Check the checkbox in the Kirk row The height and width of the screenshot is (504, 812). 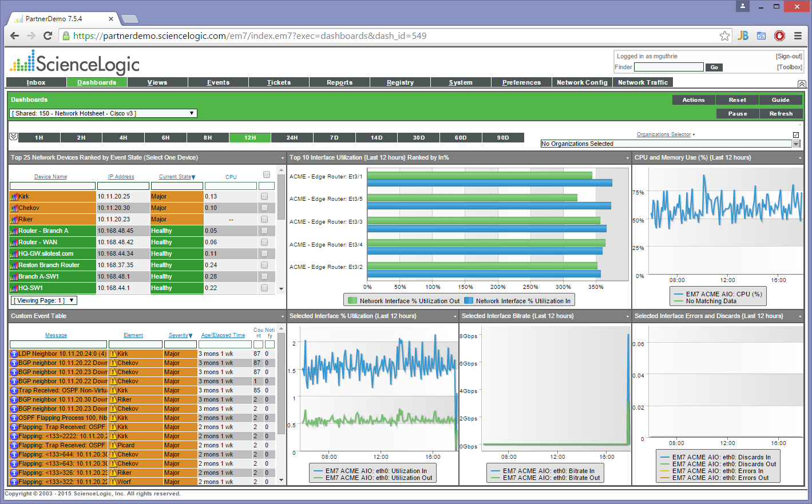click(x=264, y=197)
